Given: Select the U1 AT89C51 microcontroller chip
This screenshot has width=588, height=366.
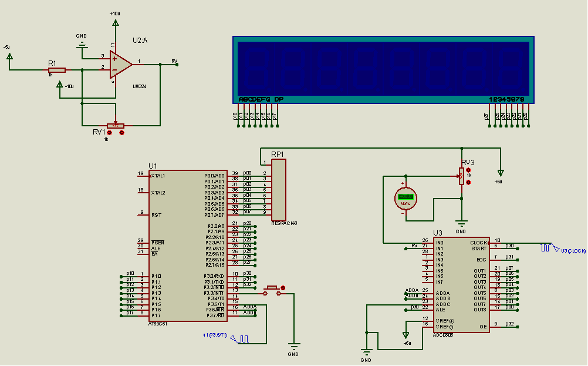Looking at the screenshot, I should click(x=188, y=246).
